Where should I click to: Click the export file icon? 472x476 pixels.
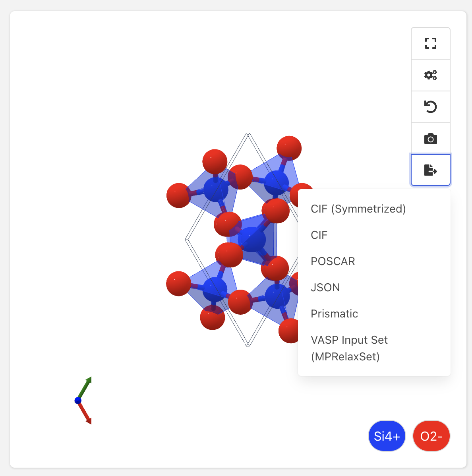click(430, 170)
